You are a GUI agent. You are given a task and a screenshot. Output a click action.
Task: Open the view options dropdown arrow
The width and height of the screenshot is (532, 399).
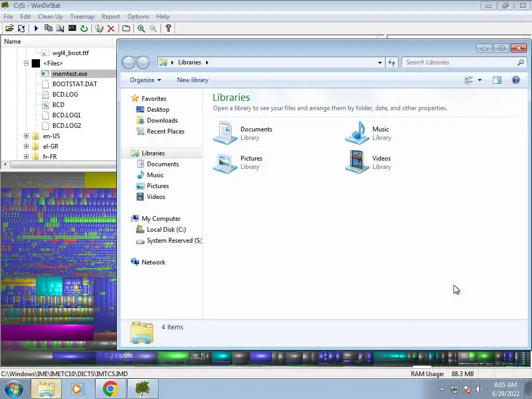(480, 80)
